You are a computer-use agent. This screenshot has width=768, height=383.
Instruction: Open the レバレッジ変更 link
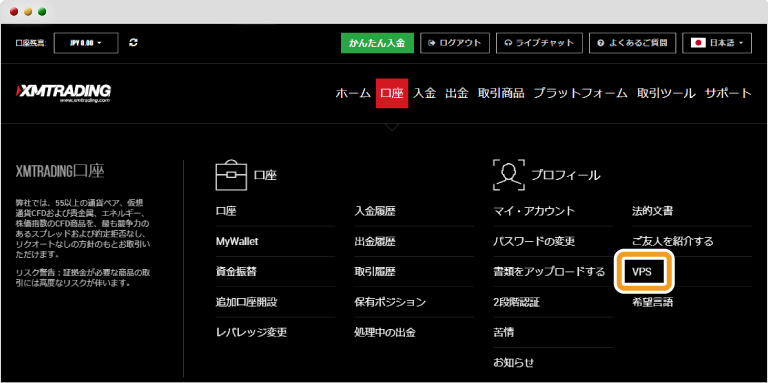coord(251,333)
